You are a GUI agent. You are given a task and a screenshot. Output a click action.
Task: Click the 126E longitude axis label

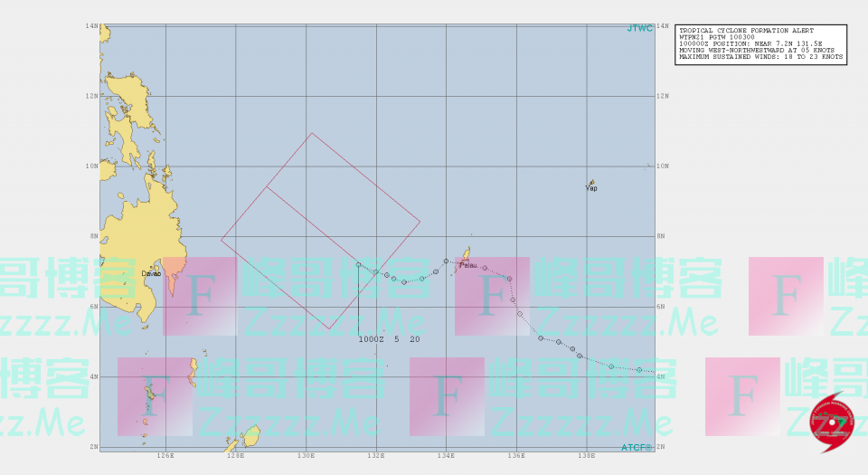tap(165, 456)
